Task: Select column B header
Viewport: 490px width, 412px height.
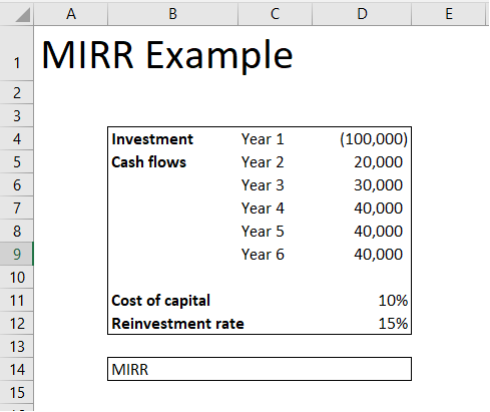Action: 173,14
